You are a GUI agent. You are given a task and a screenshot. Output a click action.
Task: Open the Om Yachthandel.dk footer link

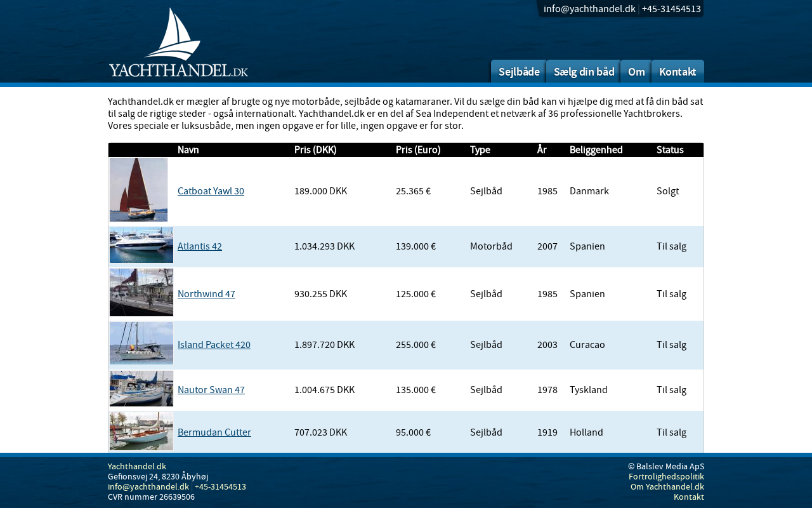point(667,487)
